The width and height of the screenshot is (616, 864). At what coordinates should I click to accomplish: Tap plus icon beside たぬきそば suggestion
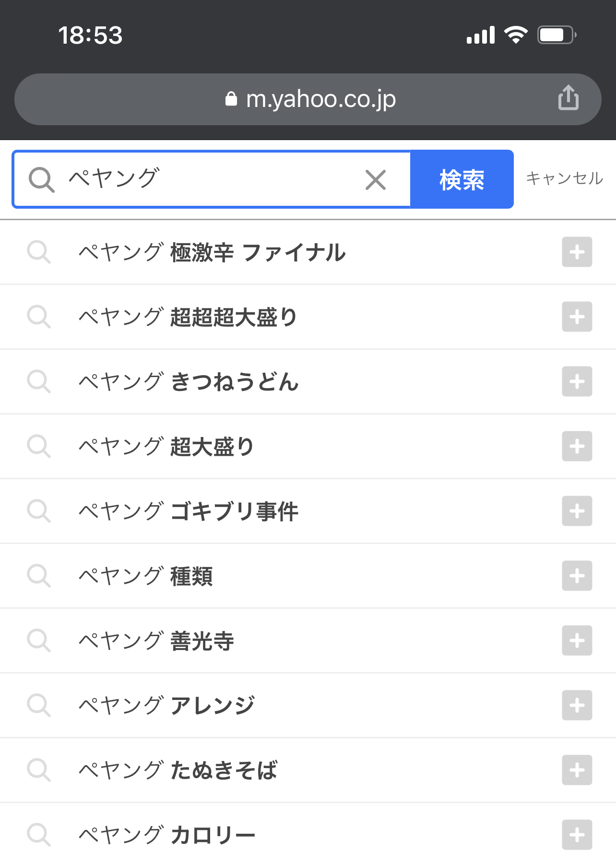(577, 770)
